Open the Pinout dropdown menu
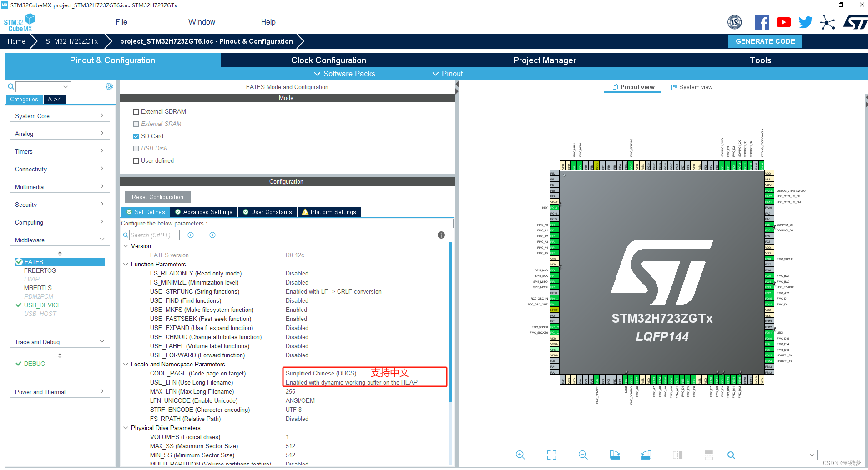The height and width of the screenshot is (470, 868). pos(448,74)
